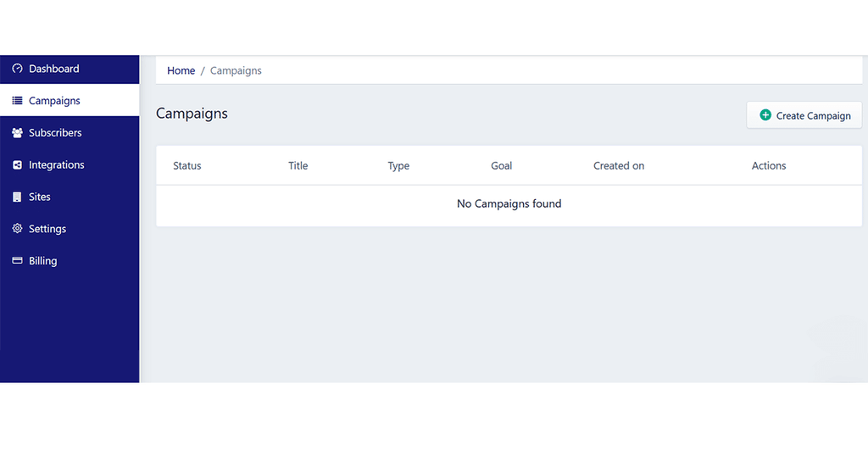Click the Goal column header
This screenshot has width=868, height=456.
click(x=502, y=165)
